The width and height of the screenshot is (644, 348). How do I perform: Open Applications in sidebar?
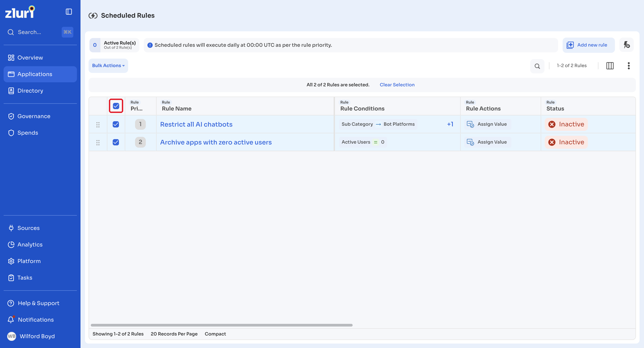pyautogui.click(x=40, y=74)
